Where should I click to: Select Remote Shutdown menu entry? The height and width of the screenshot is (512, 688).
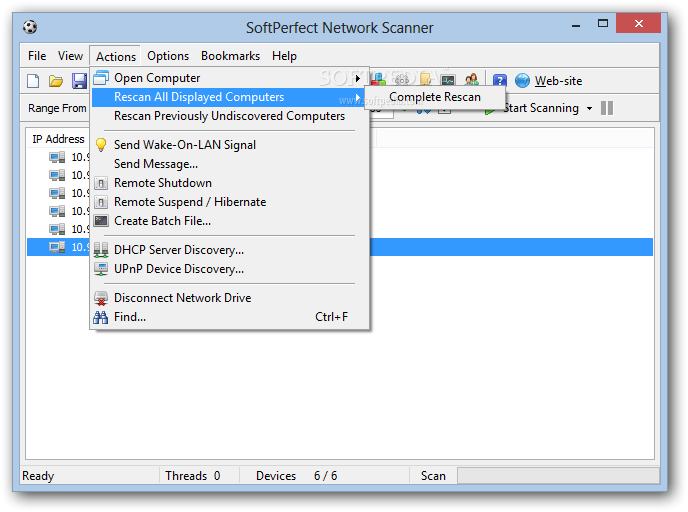229,183
